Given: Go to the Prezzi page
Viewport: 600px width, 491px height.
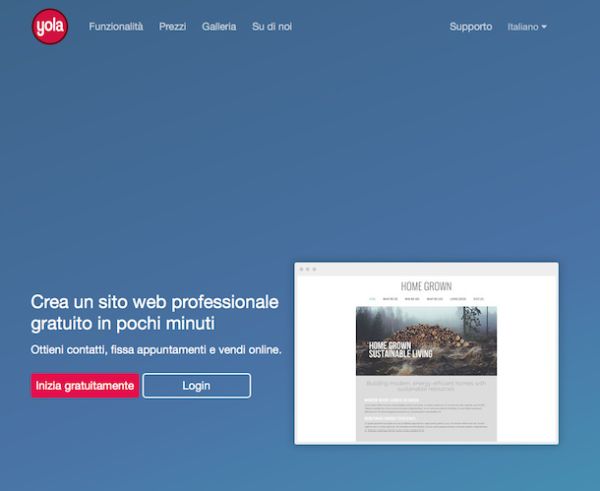Looking at the screenshot, I should 172,27.
